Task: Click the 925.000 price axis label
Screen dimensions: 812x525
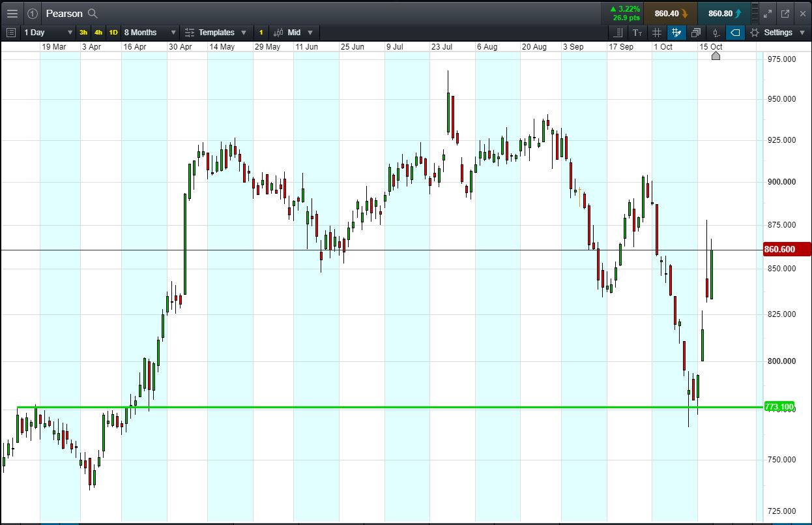Action: click(x=781, y=140)
